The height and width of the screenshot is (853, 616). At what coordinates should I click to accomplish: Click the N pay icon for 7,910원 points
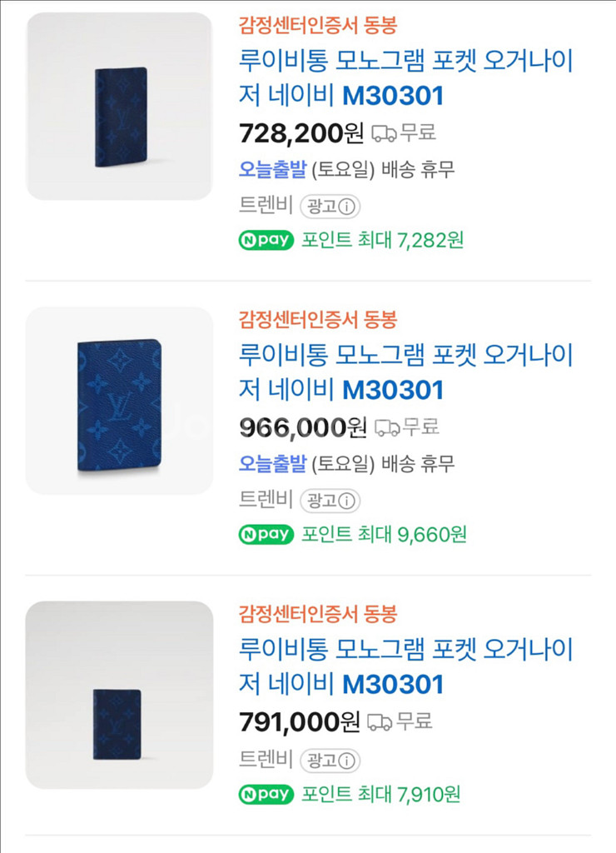coord(266,794)
